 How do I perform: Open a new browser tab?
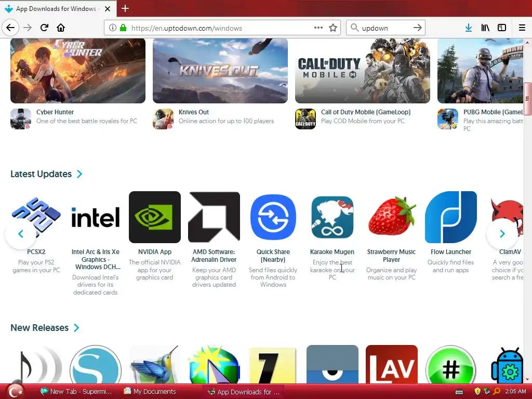[125, 8]
